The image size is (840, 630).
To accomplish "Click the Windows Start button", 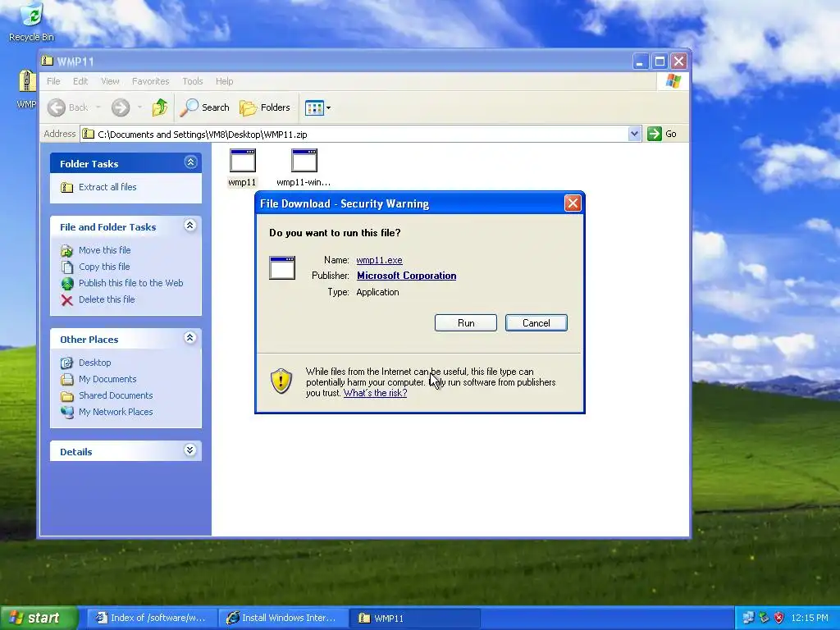I will [x=38, y=618].
